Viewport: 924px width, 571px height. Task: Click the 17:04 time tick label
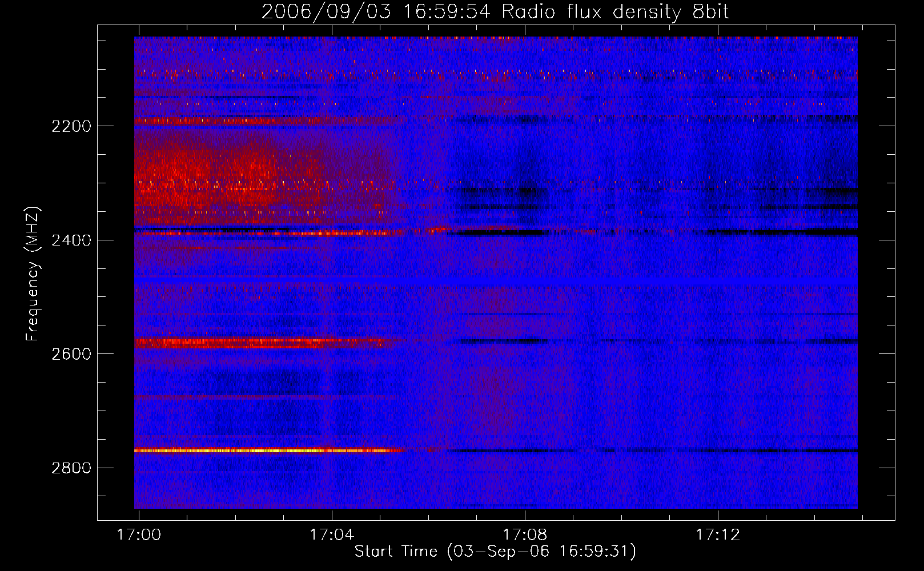click(x=332, y=534)
